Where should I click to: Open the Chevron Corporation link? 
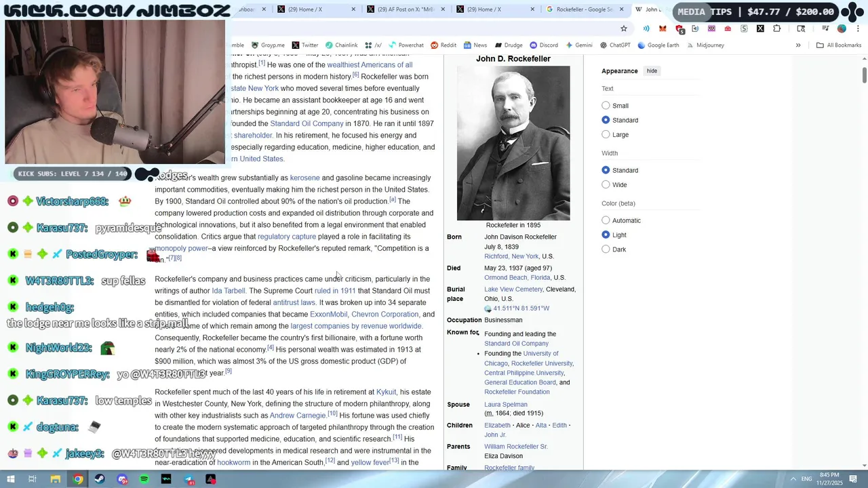pyautogui.click(x=384, y=314)
